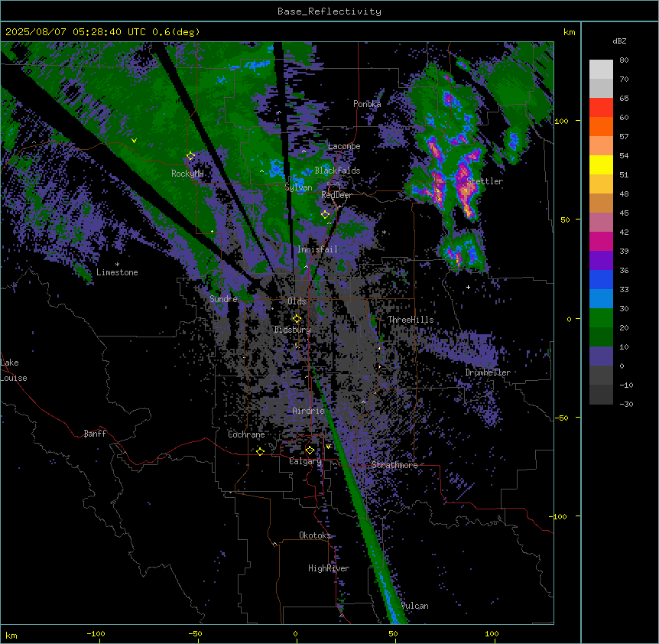Click the Lake Louise label
The image size is (659, 644).
tap(14, 370)
